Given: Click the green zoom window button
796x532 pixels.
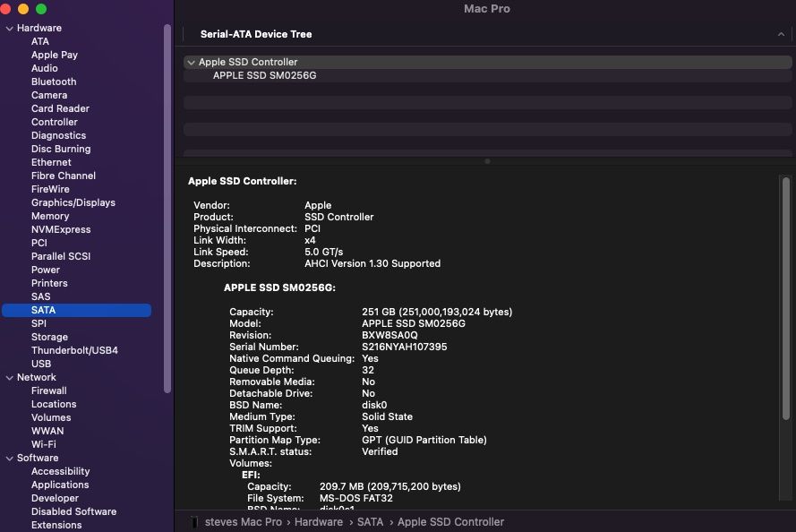Looking at the screenshot, I should pyautogui.click(x=41, y=9).
